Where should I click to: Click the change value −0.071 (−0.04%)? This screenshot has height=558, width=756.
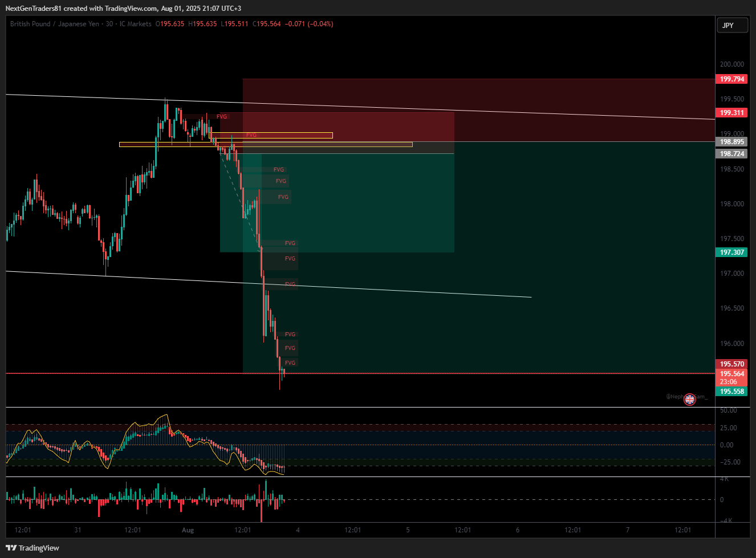pos(309,24)
